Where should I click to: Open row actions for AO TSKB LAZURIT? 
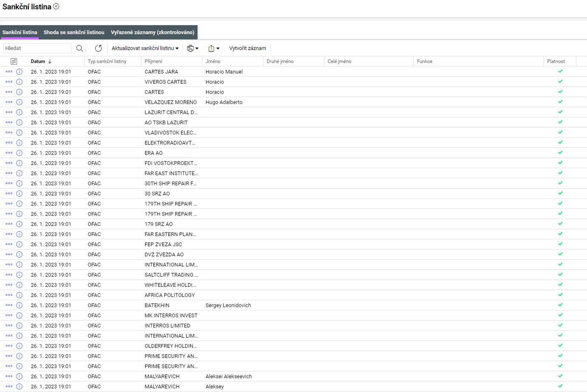(x=9, y=123)
